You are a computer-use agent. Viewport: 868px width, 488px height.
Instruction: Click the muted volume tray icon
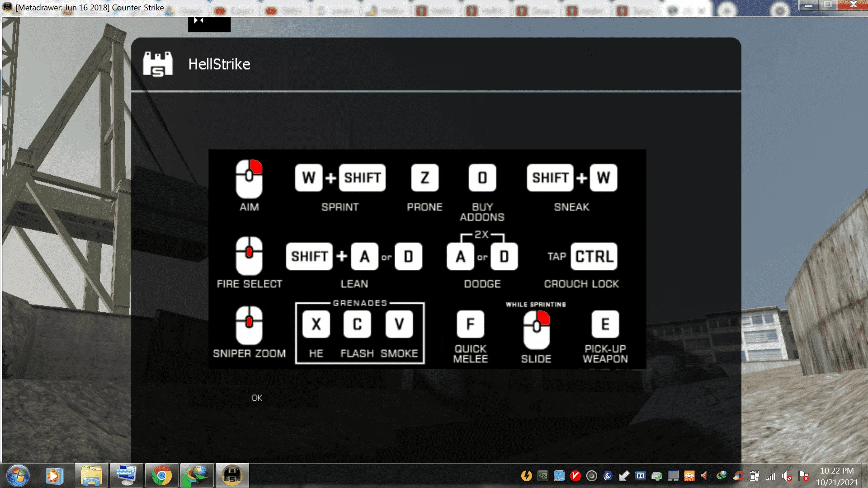click(787, 476)
